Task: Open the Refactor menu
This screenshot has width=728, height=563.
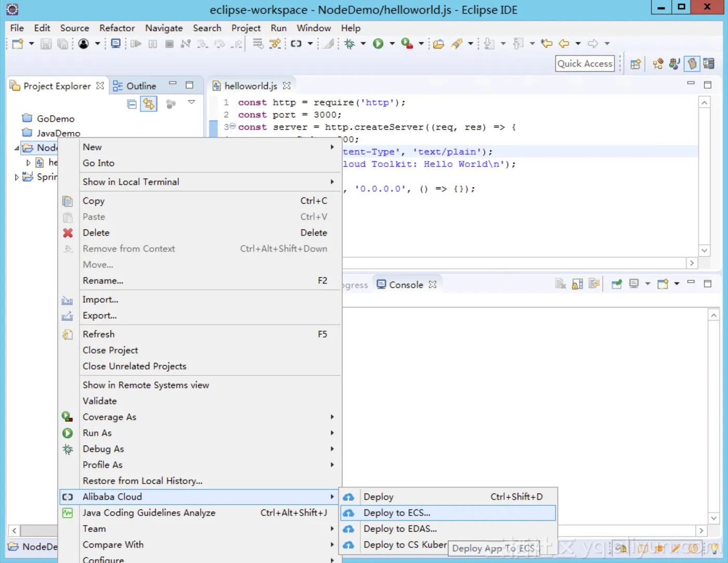Action: [117, 28]
